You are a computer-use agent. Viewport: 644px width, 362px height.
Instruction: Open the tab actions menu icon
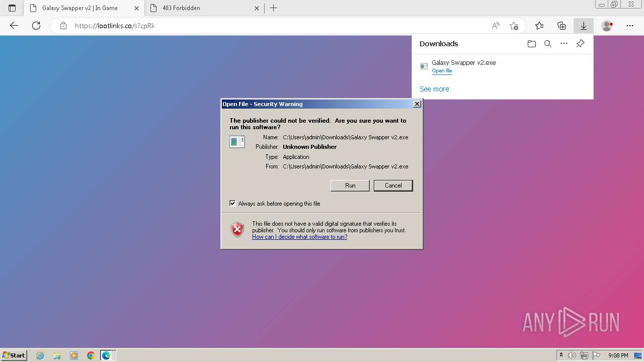[12, 8]
